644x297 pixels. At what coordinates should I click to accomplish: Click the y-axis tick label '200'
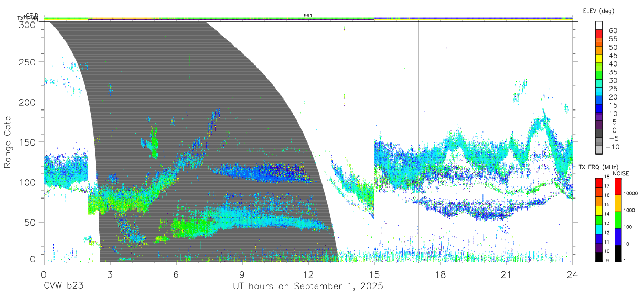tap(28, 102)
